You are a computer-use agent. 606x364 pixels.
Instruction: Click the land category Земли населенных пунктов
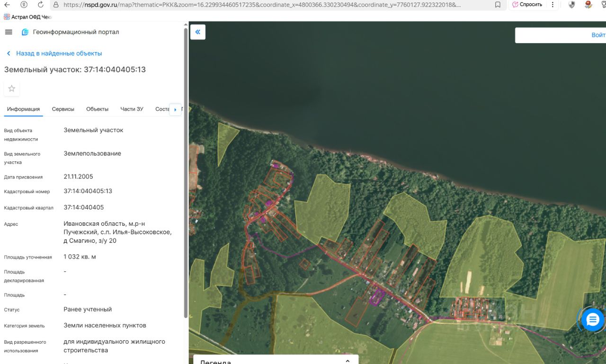[x=105, y=326]
